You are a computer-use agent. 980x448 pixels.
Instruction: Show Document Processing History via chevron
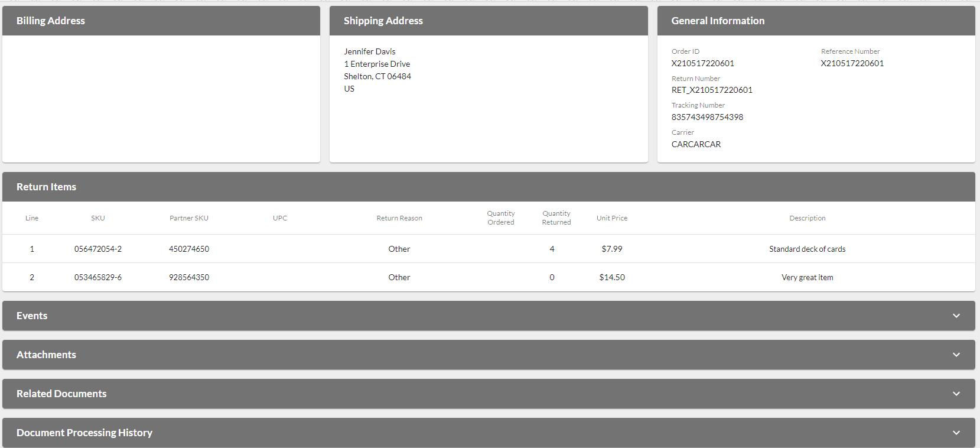tap(956, 433)
